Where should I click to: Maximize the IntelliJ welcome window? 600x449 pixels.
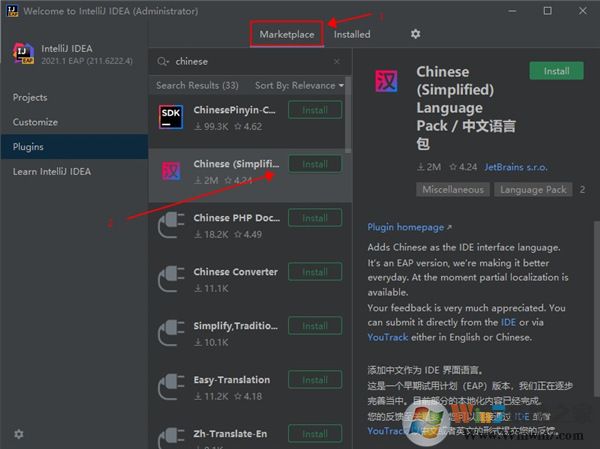pos(547,11)
